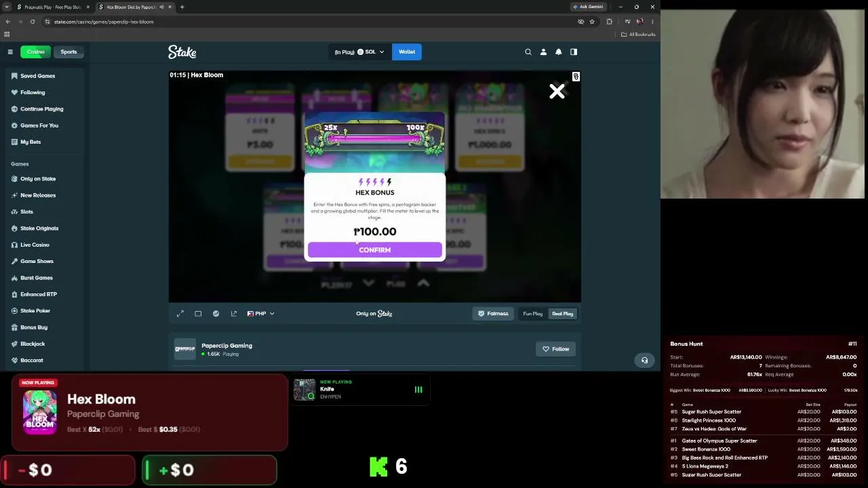The image size is (868, 488).
Task: Click the Blackjack sidebar icon
Action: pos(14,344)
